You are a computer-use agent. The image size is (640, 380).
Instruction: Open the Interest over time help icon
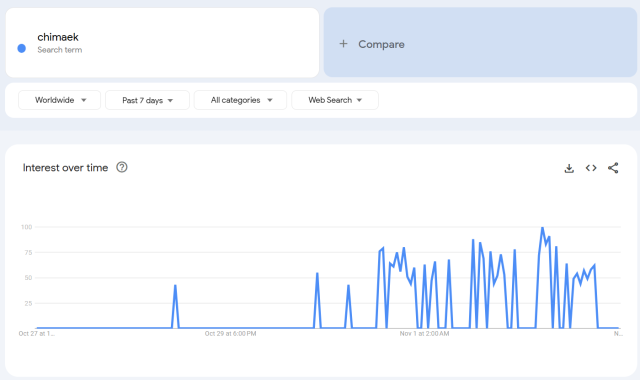click(122, 167)
